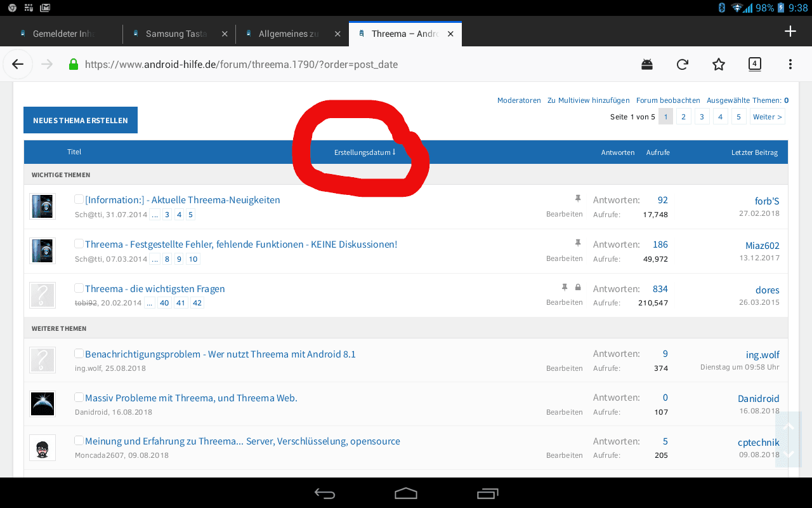Image resolution: width=812 pixels, height=508 pixels.
Task: Reload the page with refresh icon
Action: click(683, 64)
